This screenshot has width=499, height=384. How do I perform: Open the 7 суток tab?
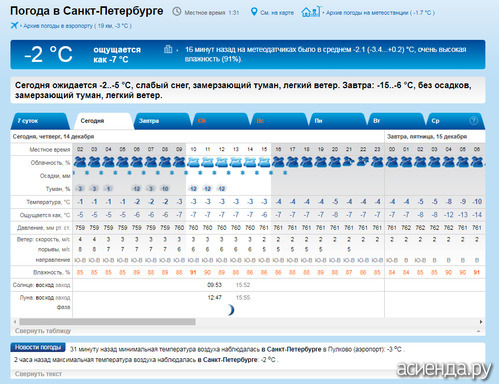(40, 121)
